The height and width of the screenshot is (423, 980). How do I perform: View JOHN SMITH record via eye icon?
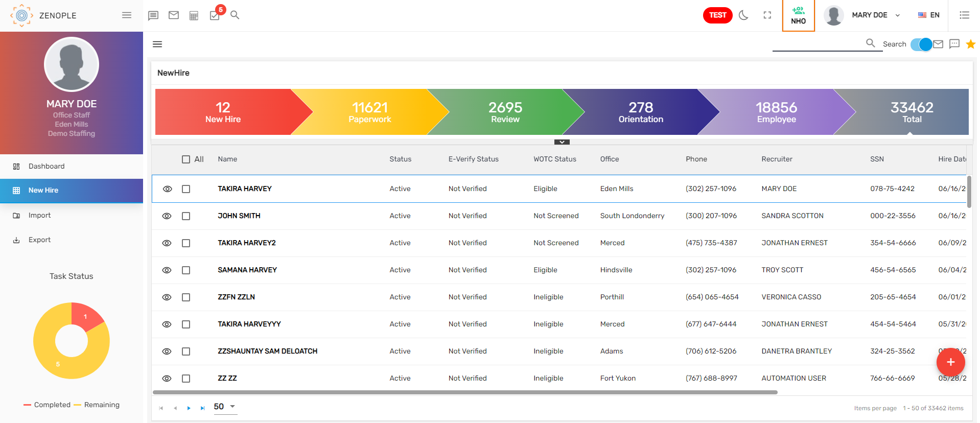click(x=167, y=216)
